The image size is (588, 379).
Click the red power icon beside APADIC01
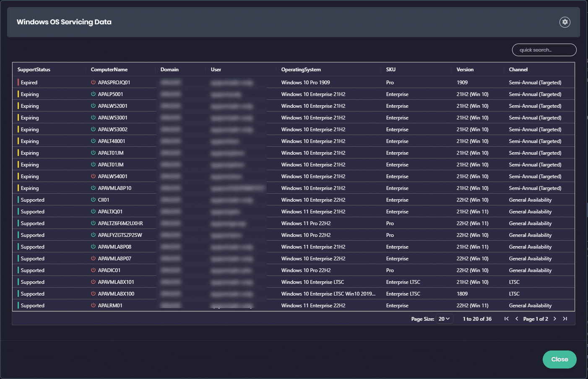[x=93, y=270]
